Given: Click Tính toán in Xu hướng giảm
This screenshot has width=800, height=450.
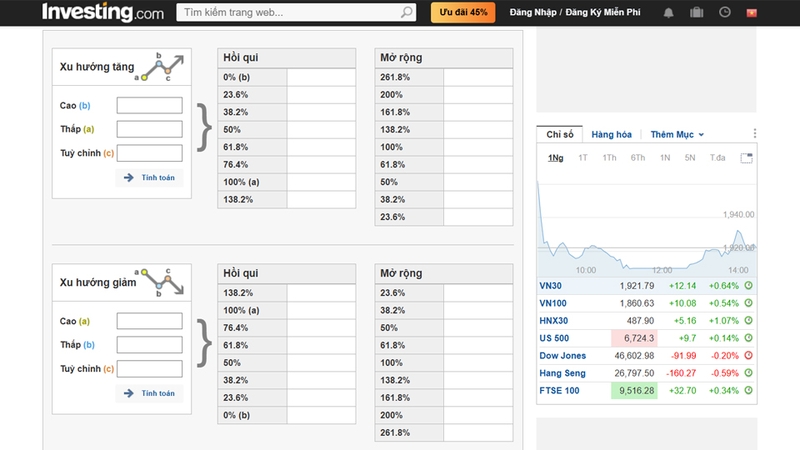Looking at the screenshot, I should click(149, 393).
